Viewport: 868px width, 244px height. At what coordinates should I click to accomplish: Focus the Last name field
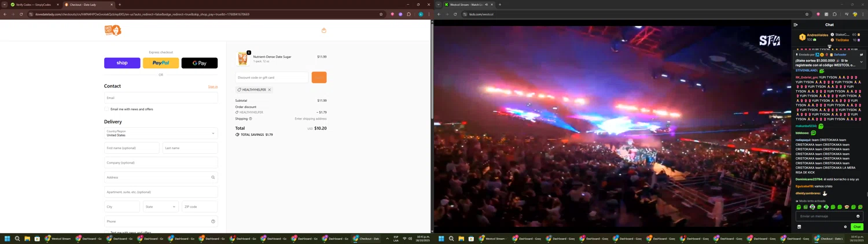tap(190, 148)
